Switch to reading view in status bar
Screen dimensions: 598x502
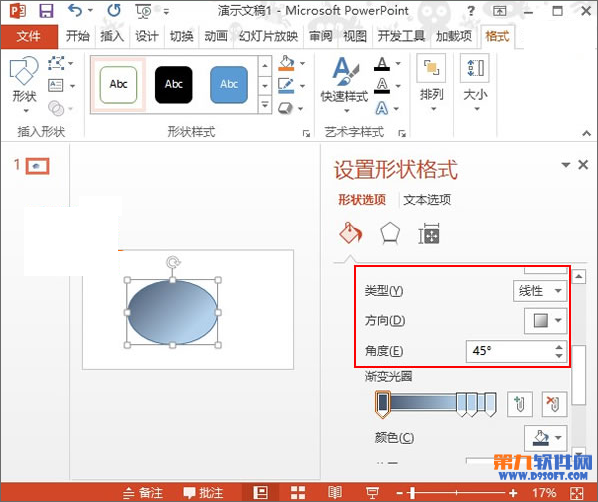click(x=334, y=492)
